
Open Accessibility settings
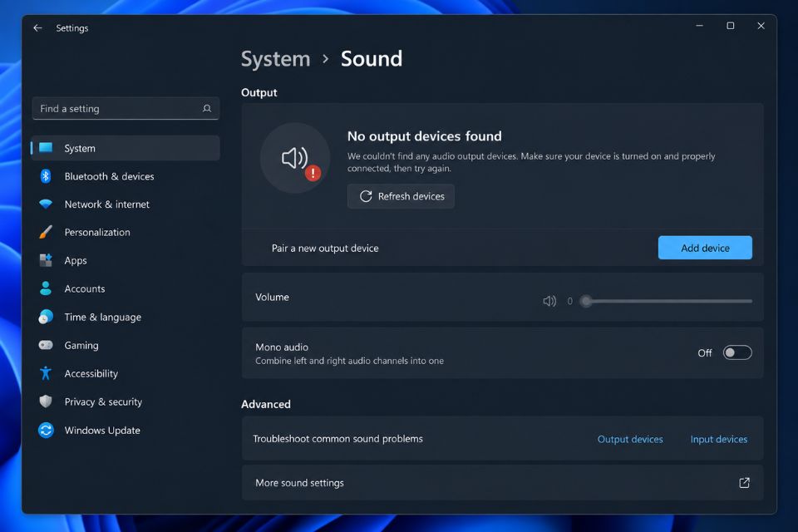(x=126, y=373)
